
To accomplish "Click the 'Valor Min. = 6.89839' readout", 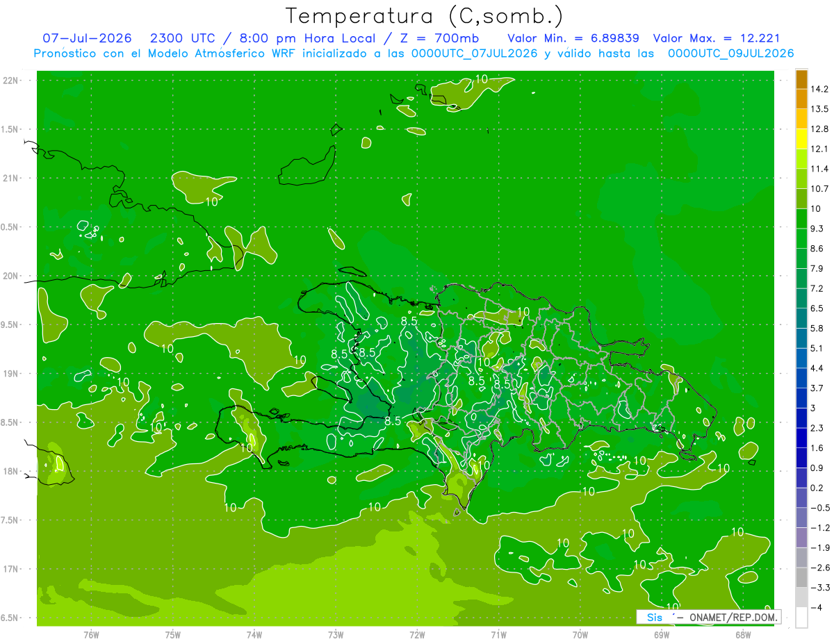I will pos(573,38).
